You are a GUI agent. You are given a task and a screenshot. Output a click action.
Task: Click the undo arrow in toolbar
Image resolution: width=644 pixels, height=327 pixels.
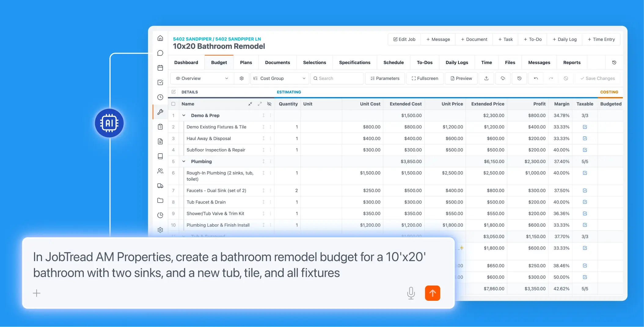[x=536, y=78]
